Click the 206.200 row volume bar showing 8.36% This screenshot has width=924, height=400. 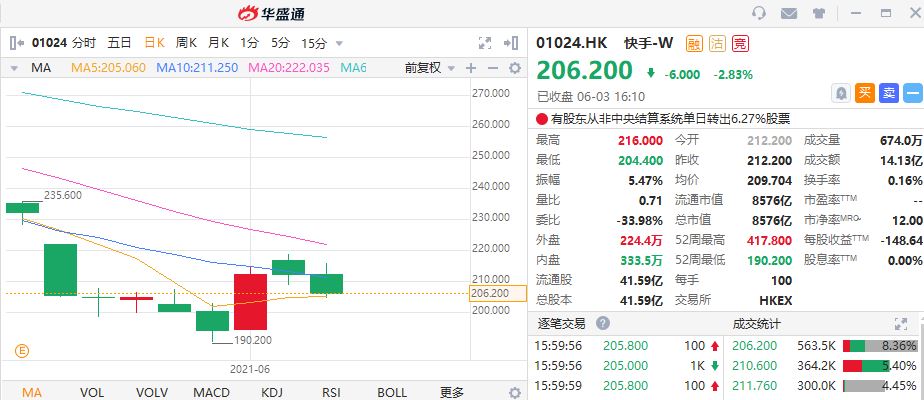(x=880, y=346)
